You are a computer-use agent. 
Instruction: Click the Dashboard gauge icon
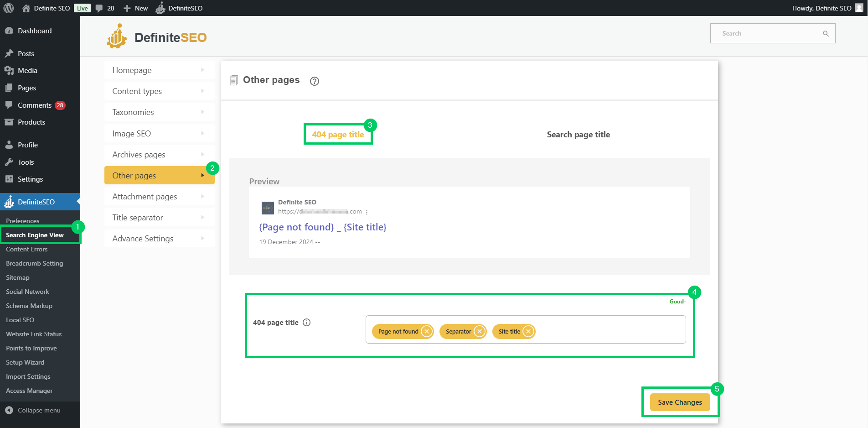tap(9, 31)
